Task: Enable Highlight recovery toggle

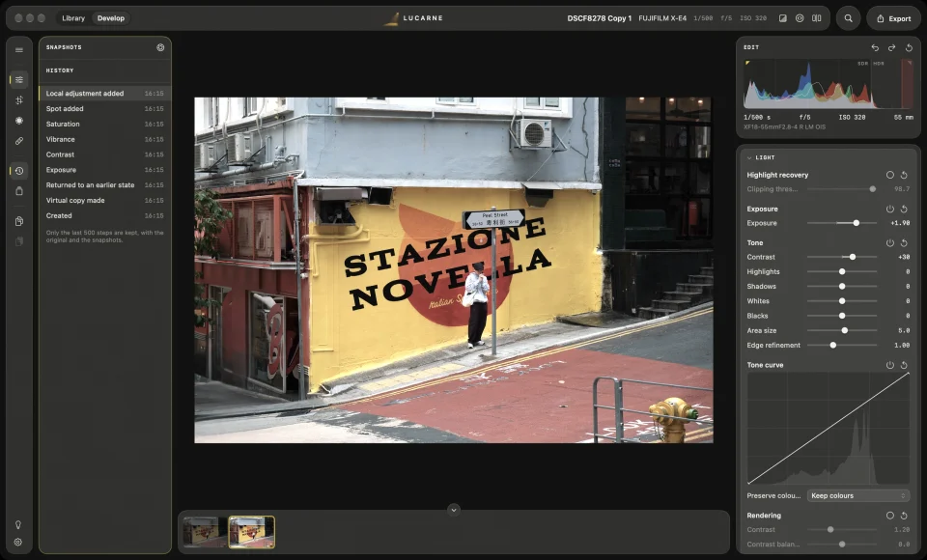Action: pos(889,175)
